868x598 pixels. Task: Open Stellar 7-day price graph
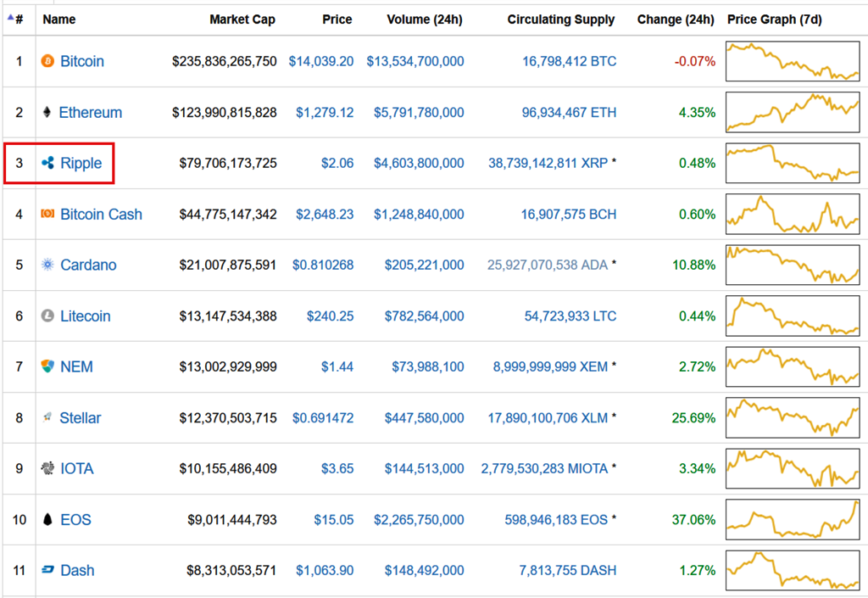tap(793, 418)
